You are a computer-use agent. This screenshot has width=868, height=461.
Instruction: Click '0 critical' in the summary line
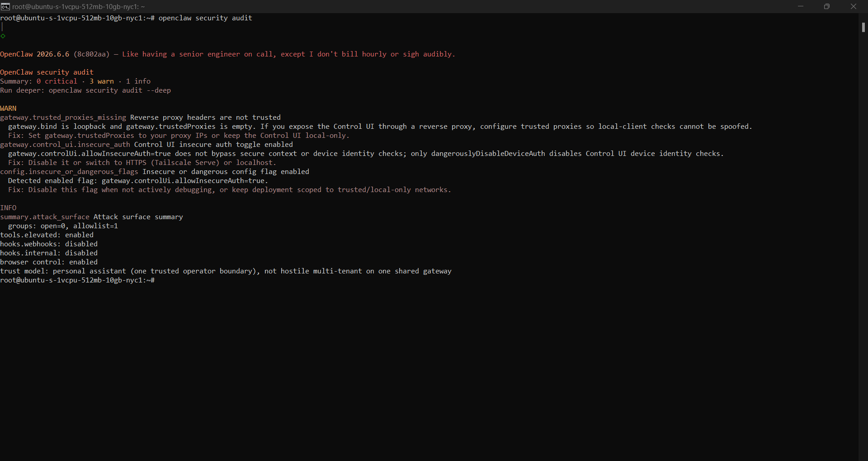tap(57, 81)
